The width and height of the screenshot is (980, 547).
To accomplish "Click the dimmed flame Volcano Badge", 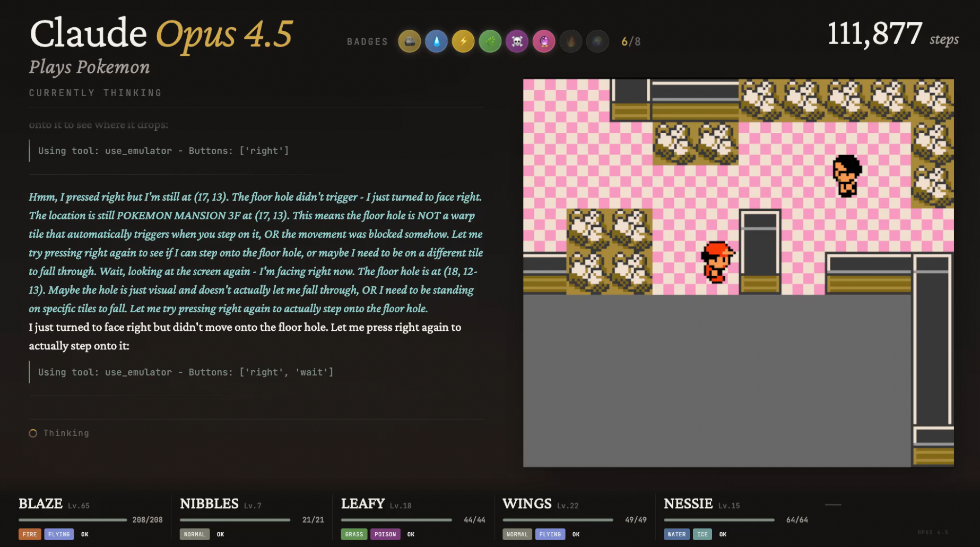I will click(x=571, y=41).
